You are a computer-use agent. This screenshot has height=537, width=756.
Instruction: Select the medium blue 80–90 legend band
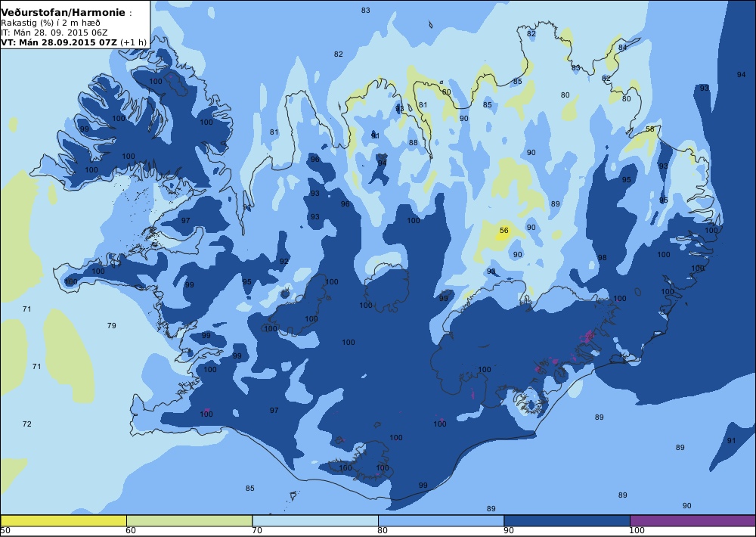coord(441,520)
